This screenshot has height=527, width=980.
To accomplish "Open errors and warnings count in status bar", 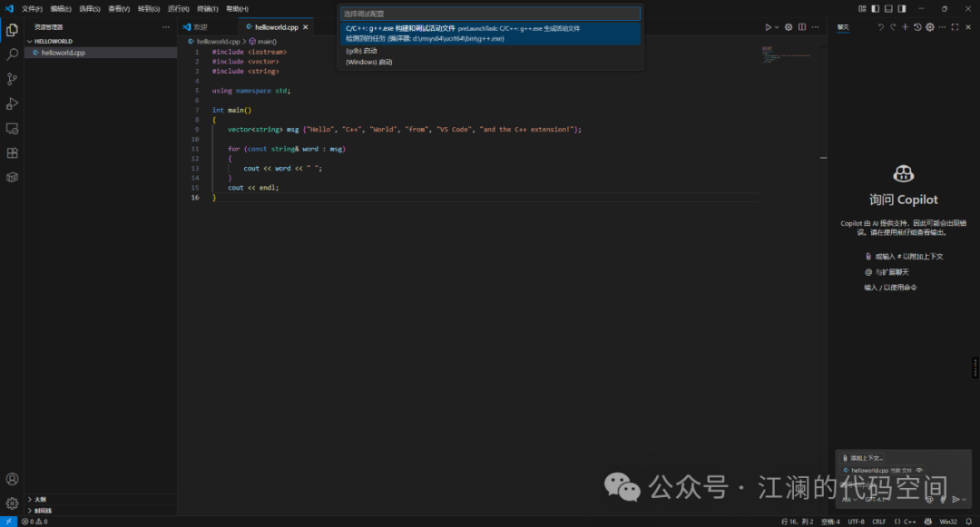I will [x=34, y=522].
